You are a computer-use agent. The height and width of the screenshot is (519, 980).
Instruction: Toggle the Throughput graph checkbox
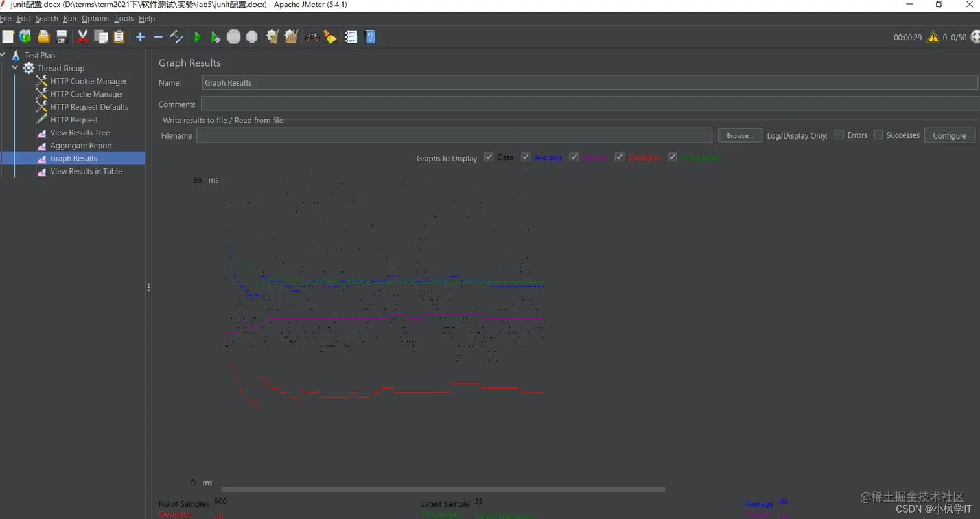pyautogui.click(x=673, y=157)
